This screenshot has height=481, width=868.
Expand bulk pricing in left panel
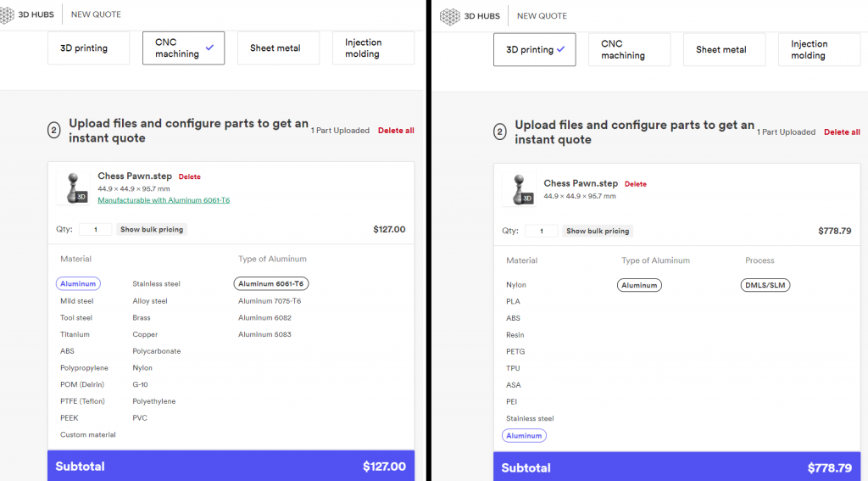(152, 230)
